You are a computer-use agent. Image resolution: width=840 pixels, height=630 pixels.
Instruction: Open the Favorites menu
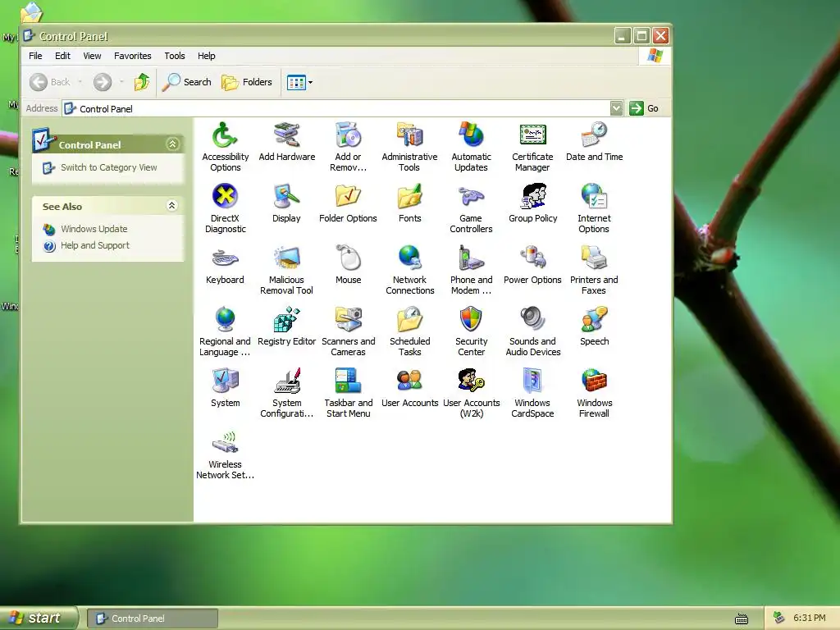[x=132, y=56]
